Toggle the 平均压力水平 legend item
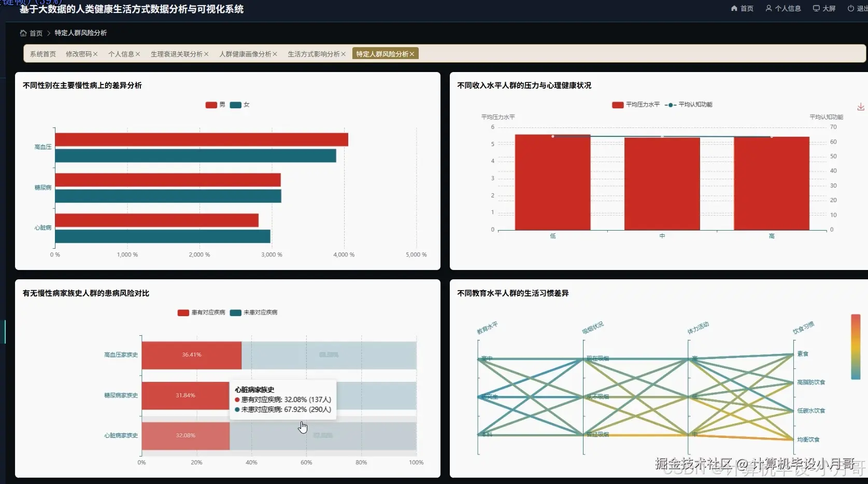The image size is (868, 484). pos(635,105)
